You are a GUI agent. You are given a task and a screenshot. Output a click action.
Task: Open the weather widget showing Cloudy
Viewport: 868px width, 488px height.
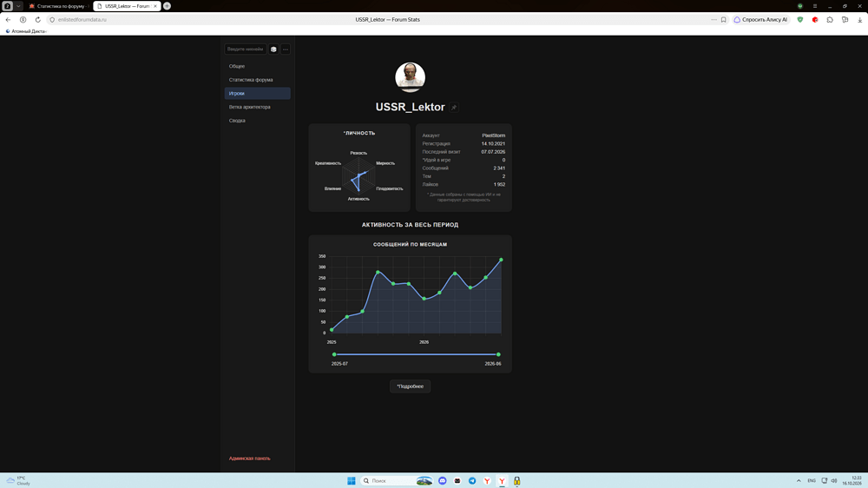18,481
